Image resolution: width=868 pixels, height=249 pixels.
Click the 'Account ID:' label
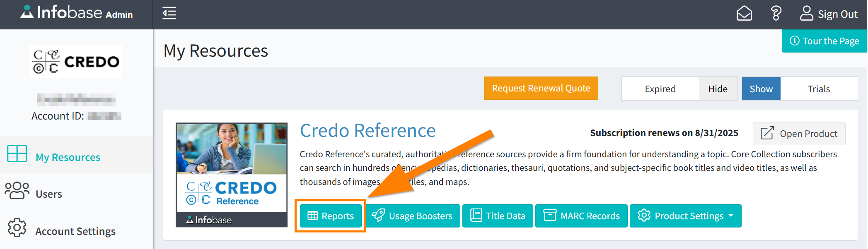pos(58,116)
